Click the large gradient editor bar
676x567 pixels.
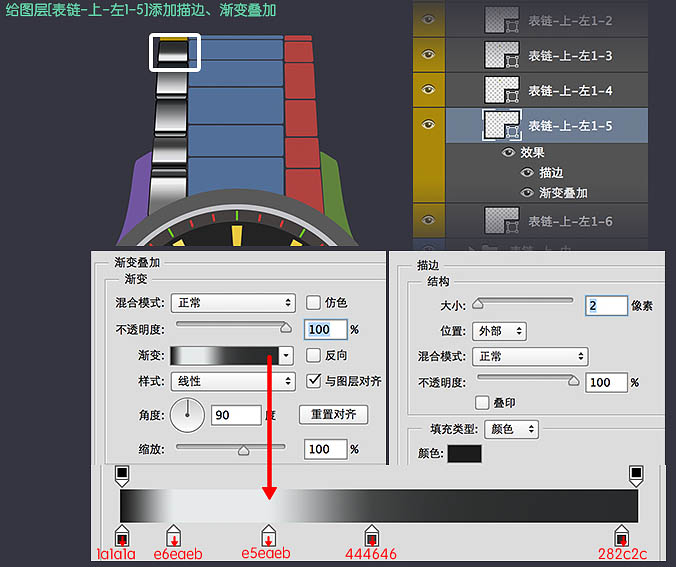[x=379, y=506]
